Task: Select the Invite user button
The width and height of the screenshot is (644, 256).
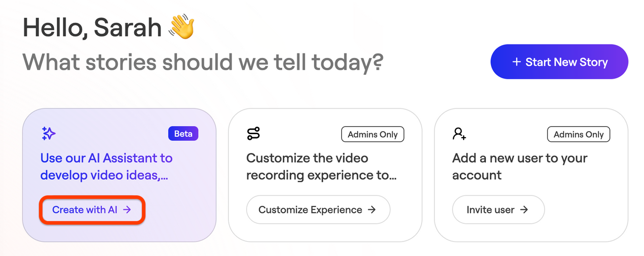Action: tap(498, 210)
